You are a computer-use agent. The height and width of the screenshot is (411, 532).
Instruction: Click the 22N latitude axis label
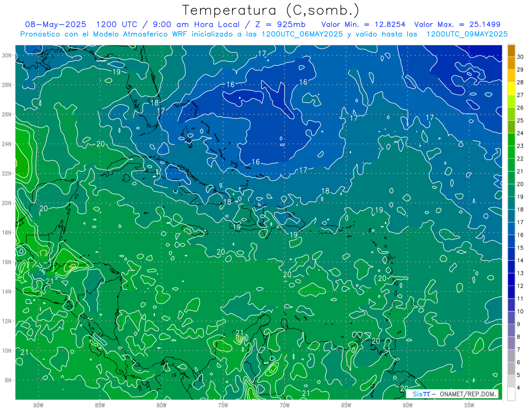coord(7,173)
